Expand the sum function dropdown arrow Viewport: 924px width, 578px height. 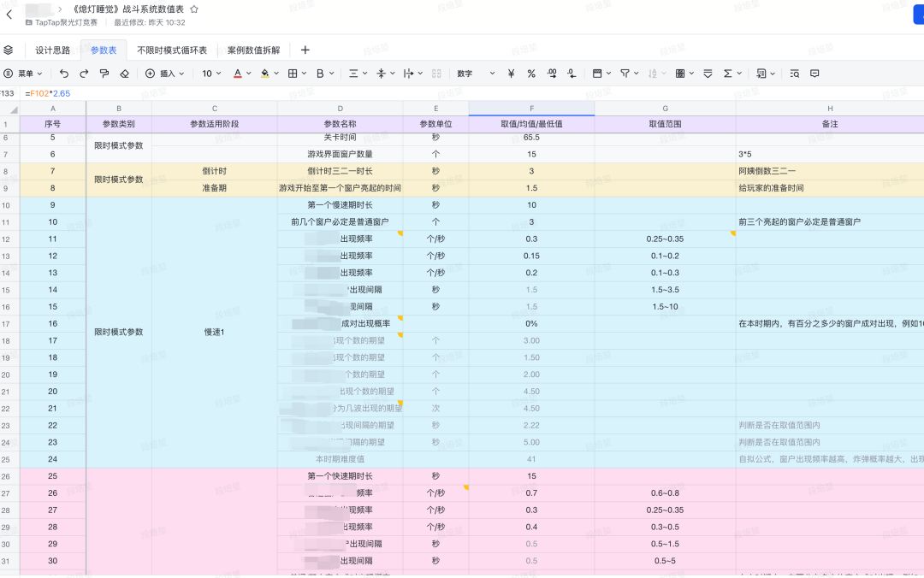[739, 74]
